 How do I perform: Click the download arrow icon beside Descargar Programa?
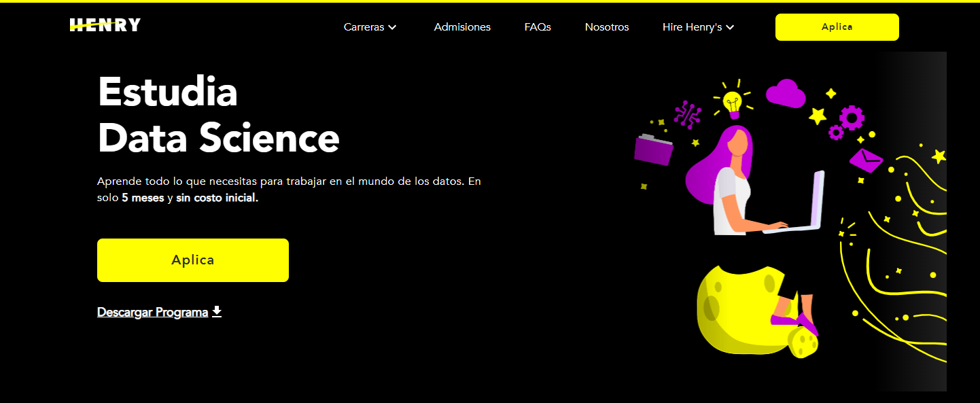(217, 311)
